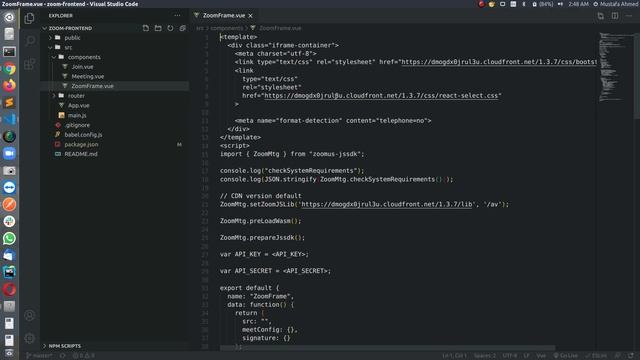Open main.js in the file tree

click(x=114, y=115)
